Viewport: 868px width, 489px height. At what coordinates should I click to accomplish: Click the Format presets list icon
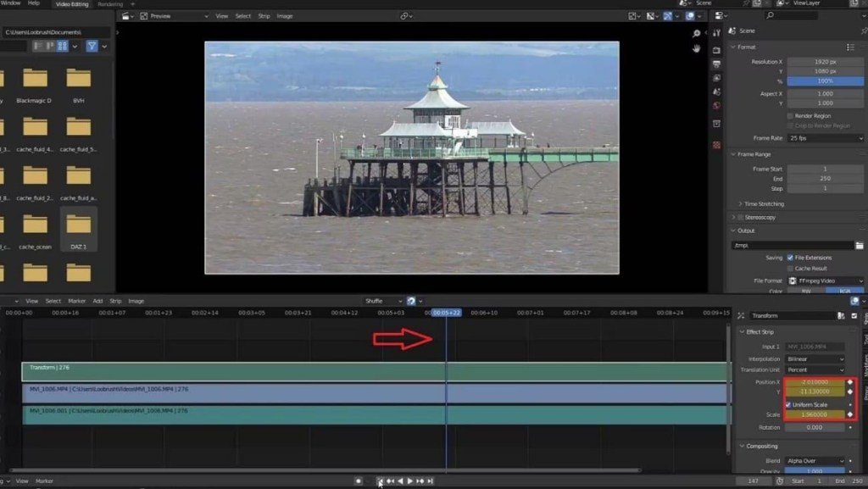click(850, 47)
